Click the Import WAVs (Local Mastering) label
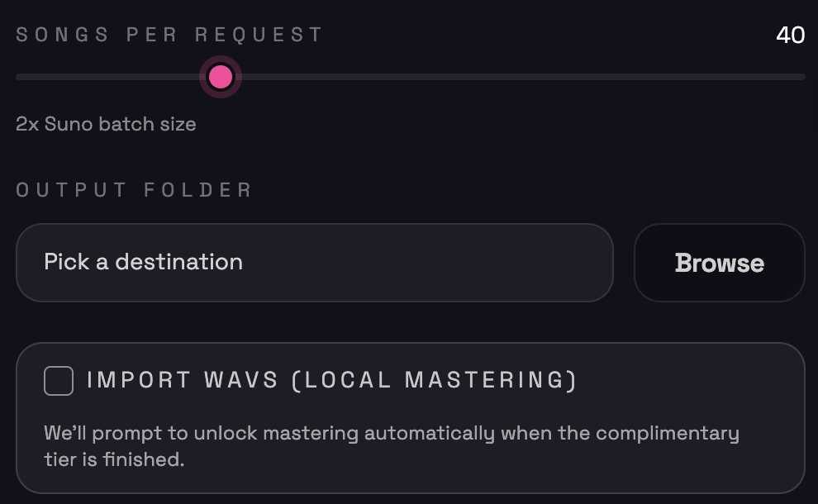 tap(331, 380)
